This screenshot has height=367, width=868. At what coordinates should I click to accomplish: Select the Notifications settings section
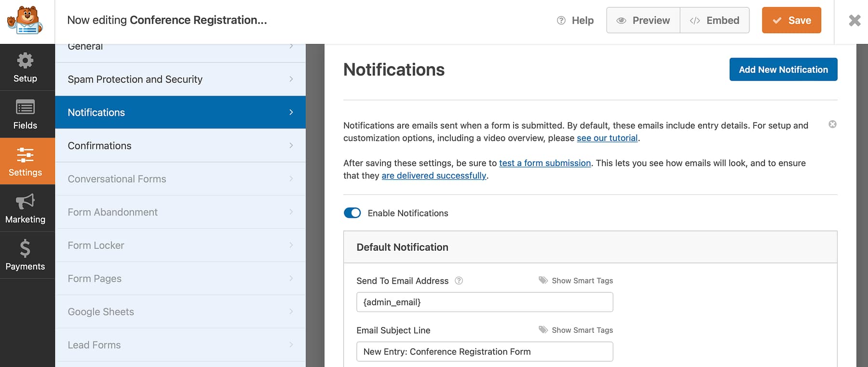(180, 112)
